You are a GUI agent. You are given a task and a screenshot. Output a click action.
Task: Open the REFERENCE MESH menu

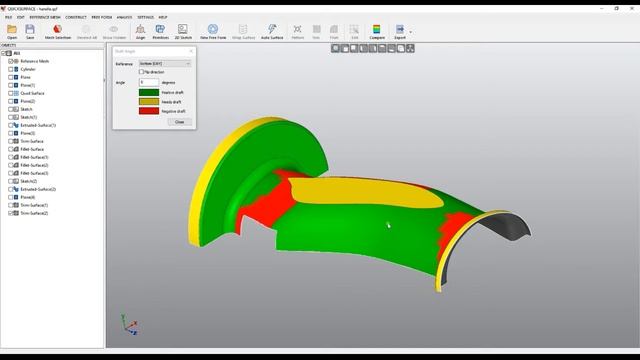(x=45, y=18)
